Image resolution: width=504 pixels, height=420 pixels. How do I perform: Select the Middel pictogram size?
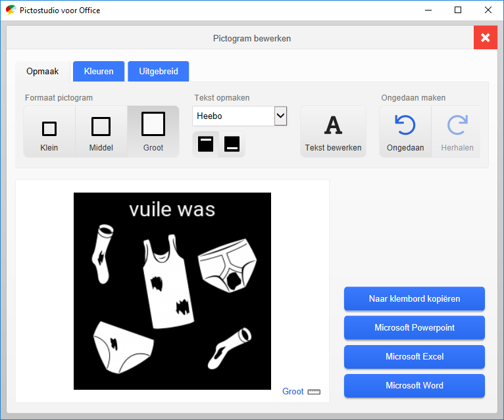101,131
